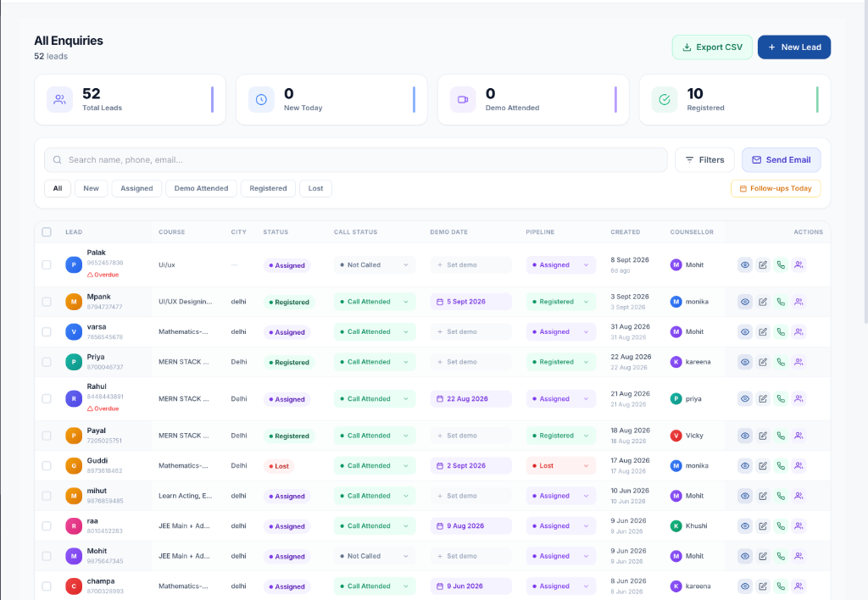Tick the select-all checkbox in table header
Viewport: 868px width, 600px height.
[x=47, y=232]
